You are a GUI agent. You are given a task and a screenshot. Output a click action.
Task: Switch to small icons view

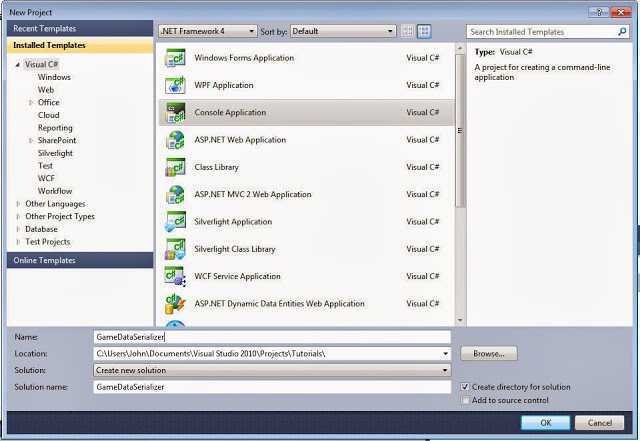(407, 31)
